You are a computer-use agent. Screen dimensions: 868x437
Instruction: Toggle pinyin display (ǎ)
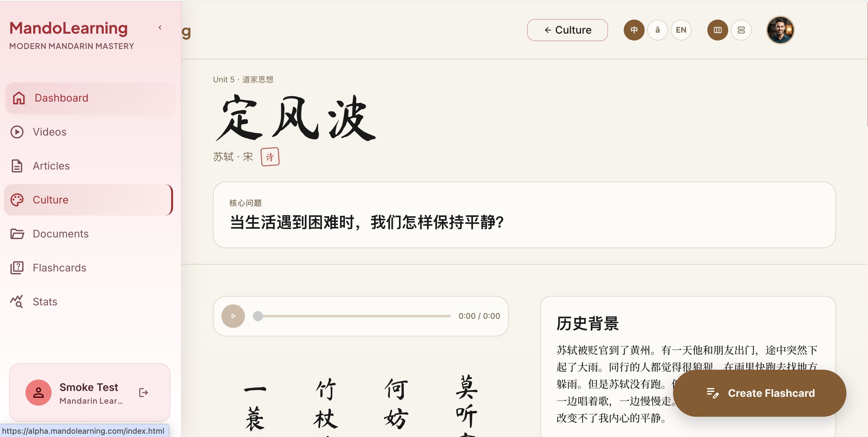tap(657, 30)
